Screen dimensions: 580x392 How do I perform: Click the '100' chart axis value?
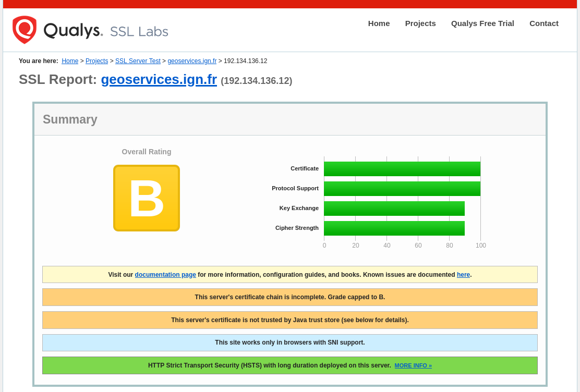(481, 245)
